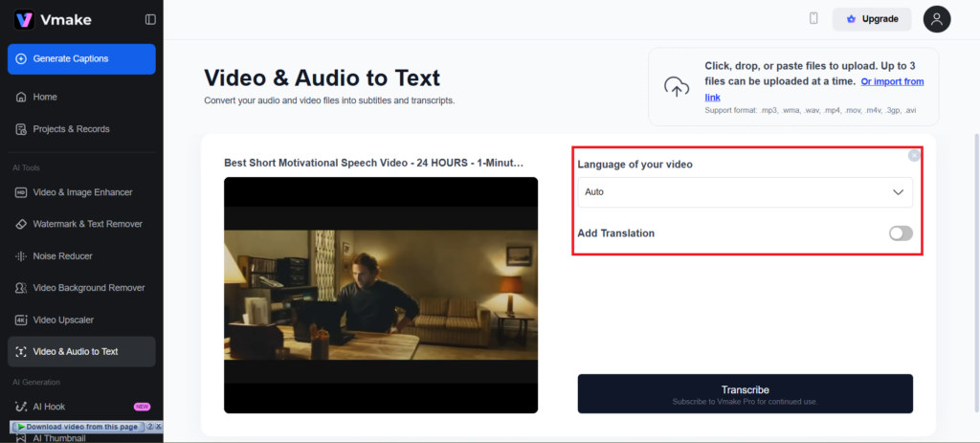Click the Upgrade button
Image resolution: width=980 pixels, height=443 pixels.
tap(872, 19)
